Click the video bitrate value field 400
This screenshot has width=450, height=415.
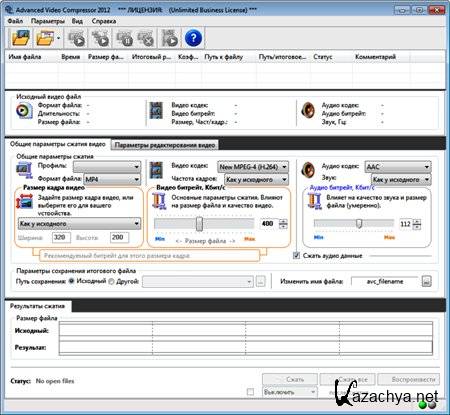268,224
